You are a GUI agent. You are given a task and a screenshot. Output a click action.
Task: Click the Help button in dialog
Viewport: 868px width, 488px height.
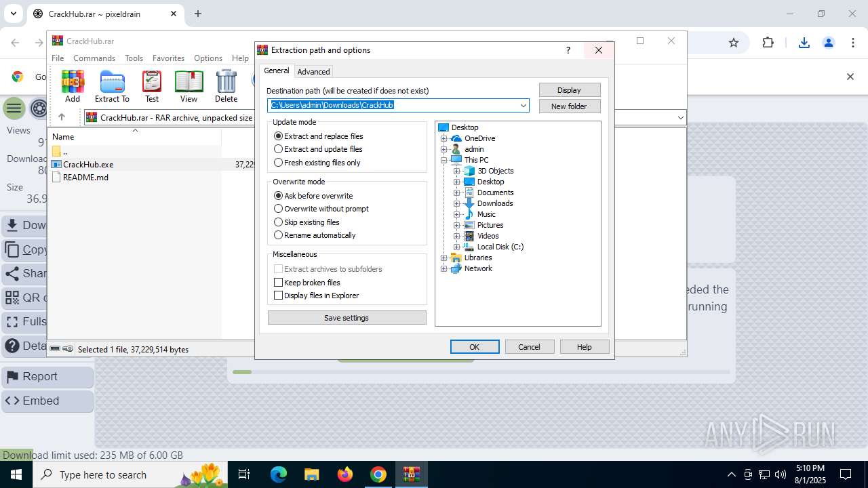coord(585,347)
